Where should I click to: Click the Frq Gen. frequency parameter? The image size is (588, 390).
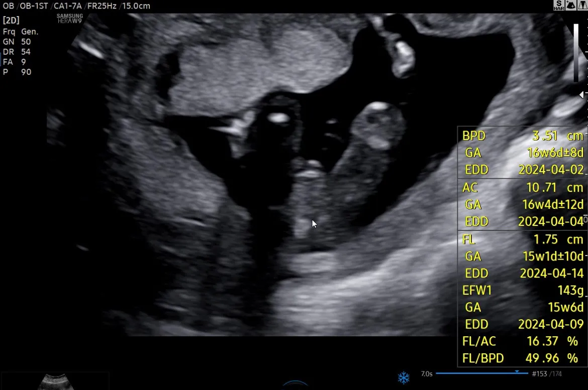pyautogui.click(x=21, y=32)
